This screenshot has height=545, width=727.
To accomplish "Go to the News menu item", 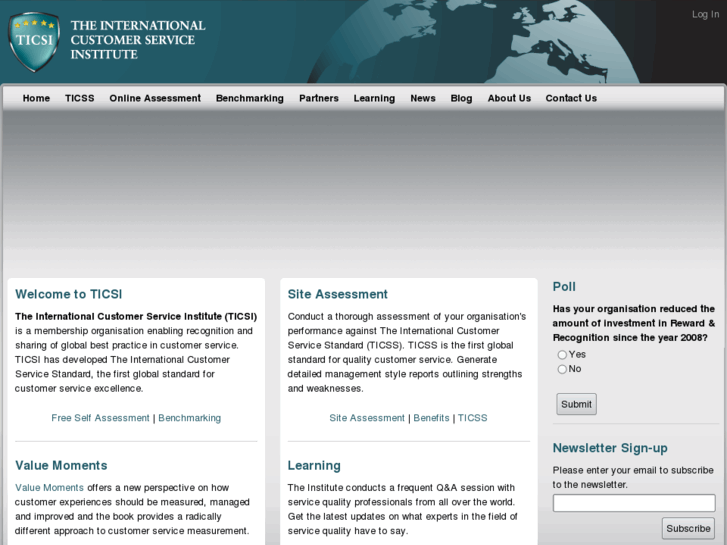I will tap(423, 98).
